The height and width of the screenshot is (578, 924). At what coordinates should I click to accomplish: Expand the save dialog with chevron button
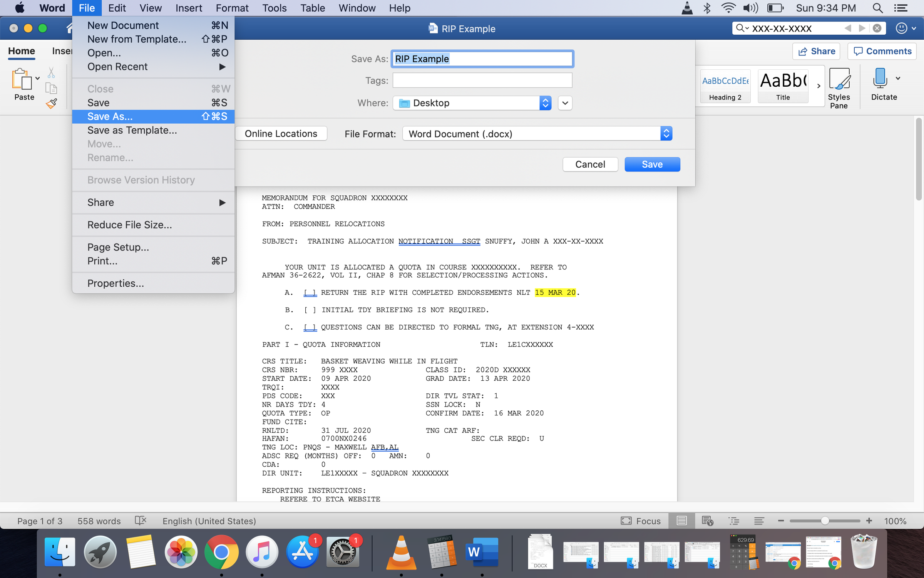565,103
